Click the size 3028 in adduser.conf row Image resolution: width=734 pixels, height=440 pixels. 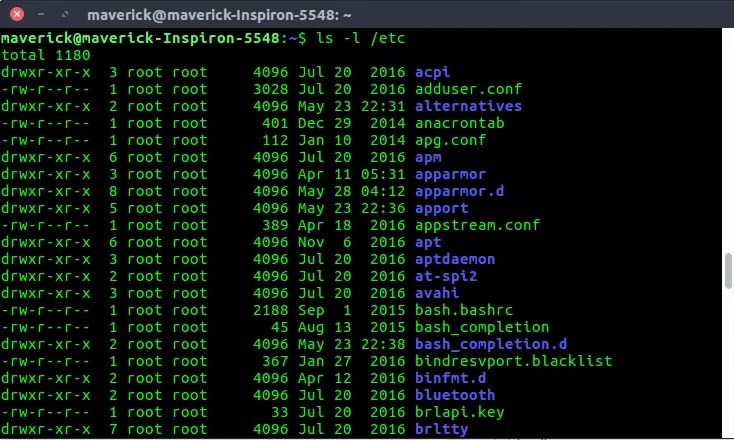271,89
